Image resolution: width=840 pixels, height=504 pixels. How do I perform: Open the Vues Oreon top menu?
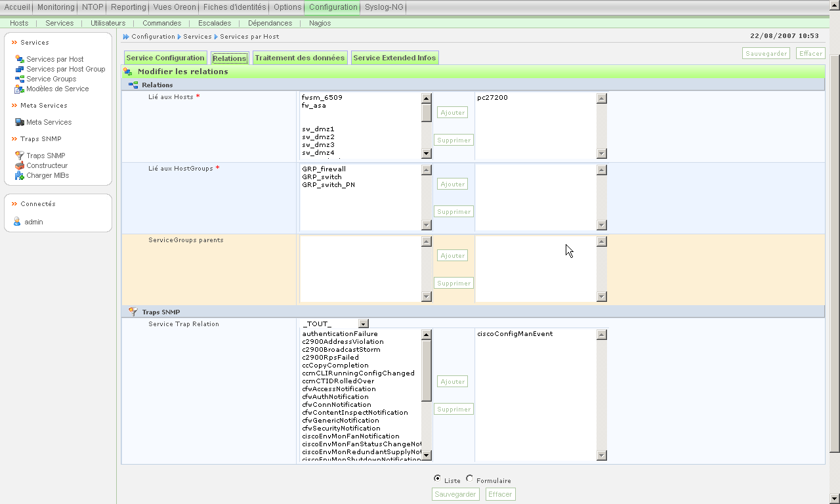click(x=175, y=7)
